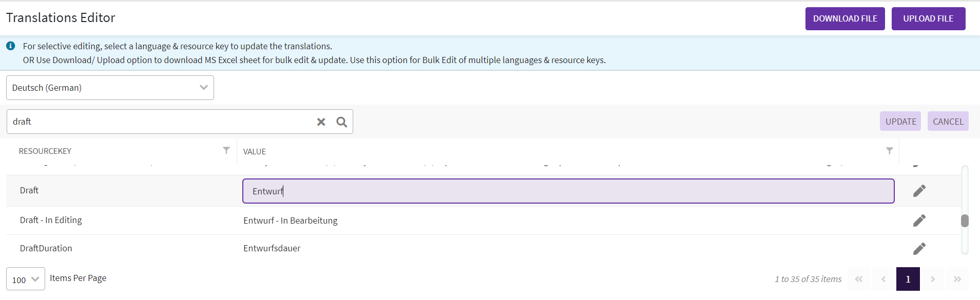Screen dimensions: 980x300
Task: Go to the next page arrow
Action: click(932, 279)
